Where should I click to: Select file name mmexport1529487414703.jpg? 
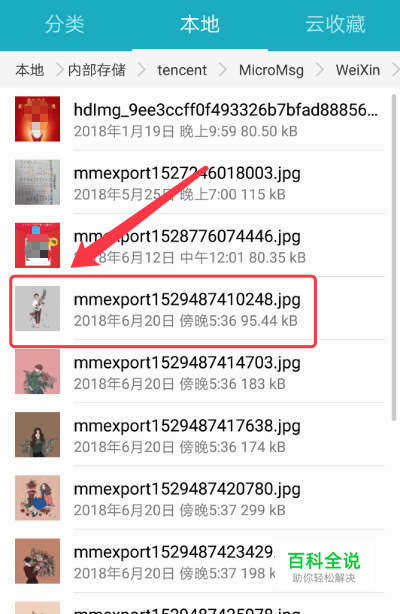click(187, 363)
